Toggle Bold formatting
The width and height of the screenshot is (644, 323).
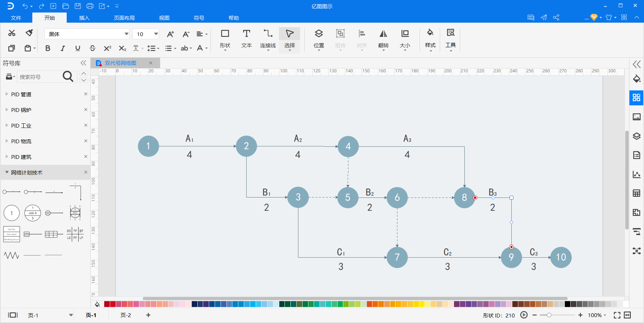48,48
